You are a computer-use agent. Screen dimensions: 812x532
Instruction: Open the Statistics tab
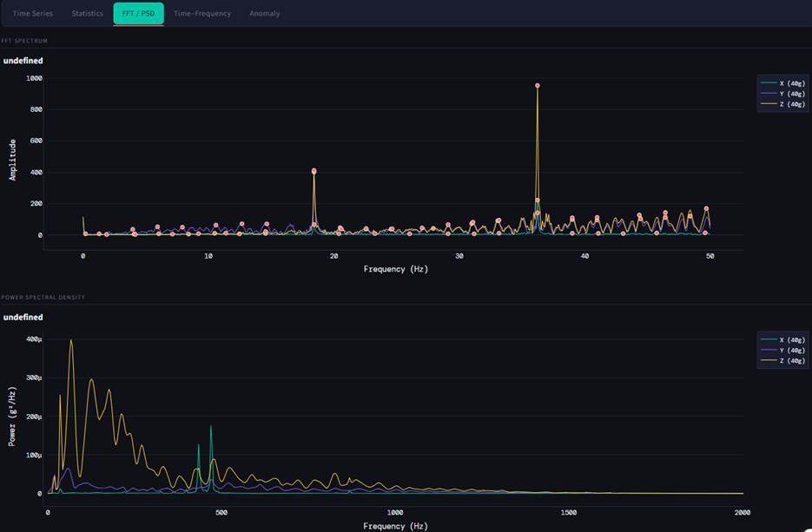coord(87,14)
